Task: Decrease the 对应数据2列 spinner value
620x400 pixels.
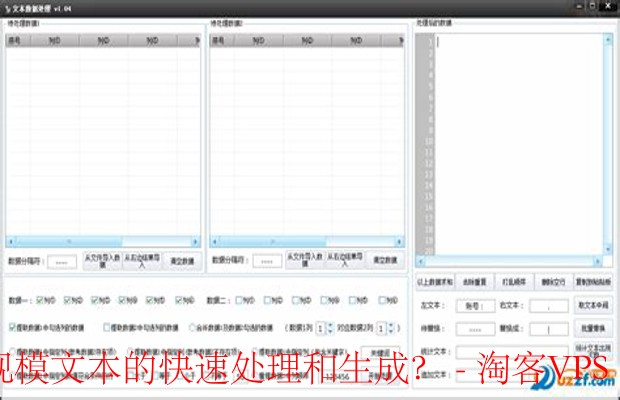Action: click(x=391, y=331)
